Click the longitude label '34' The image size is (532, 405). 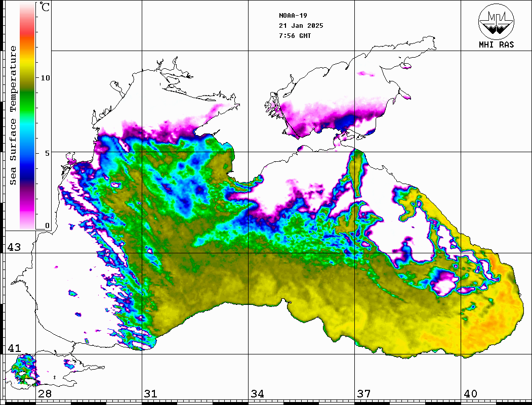click(x=257, y=393)
